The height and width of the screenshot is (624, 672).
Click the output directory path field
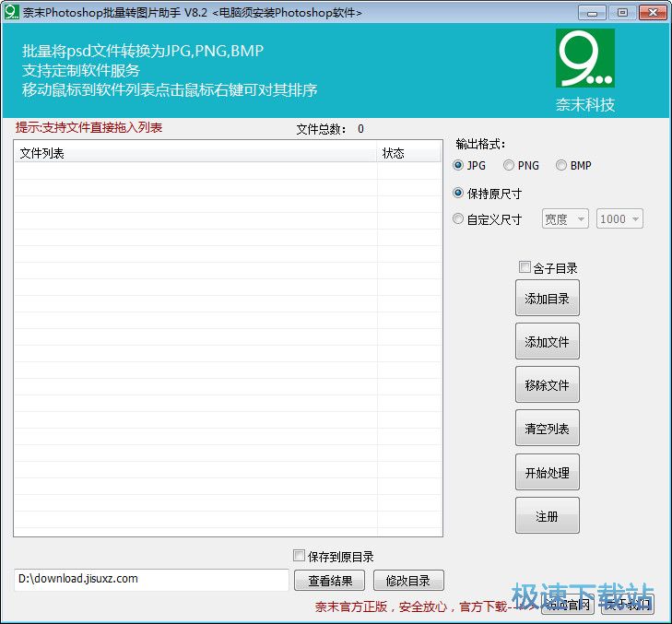151,579
